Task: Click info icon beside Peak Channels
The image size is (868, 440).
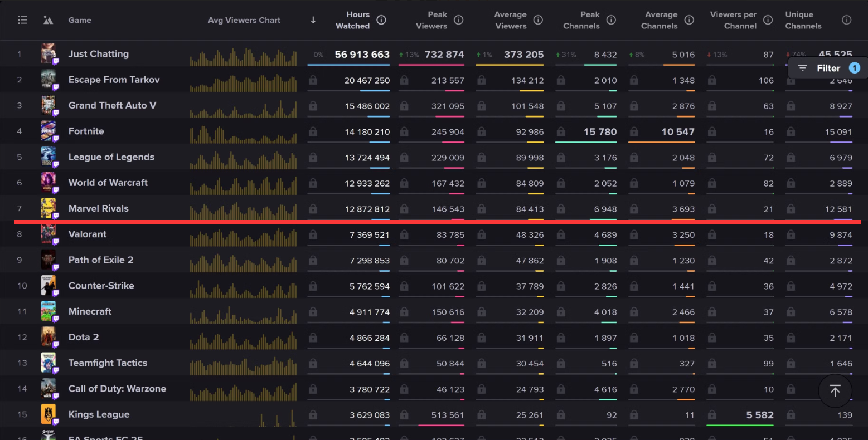Action: coord(611,20)
